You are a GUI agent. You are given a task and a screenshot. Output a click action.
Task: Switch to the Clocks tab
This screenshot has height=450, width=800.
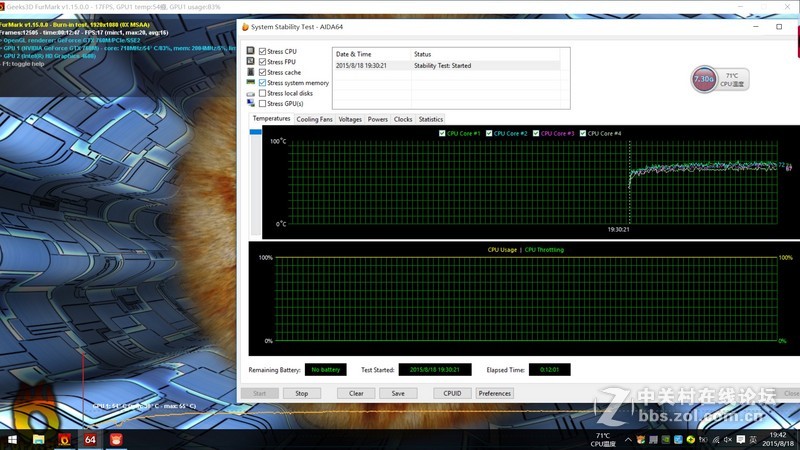(403, 119)
